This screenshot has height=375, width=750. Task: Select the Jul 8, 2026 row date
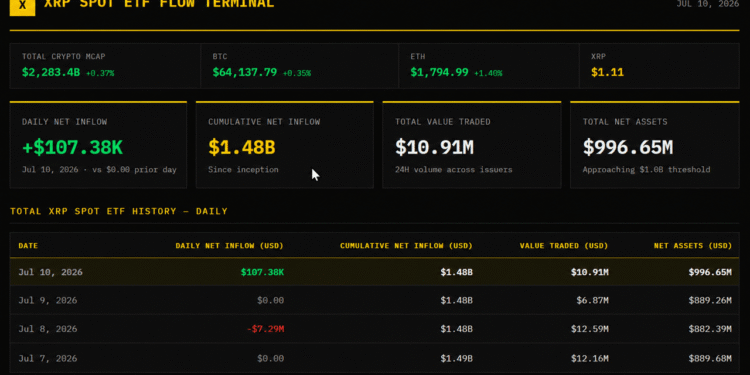[x=47, y=329]
